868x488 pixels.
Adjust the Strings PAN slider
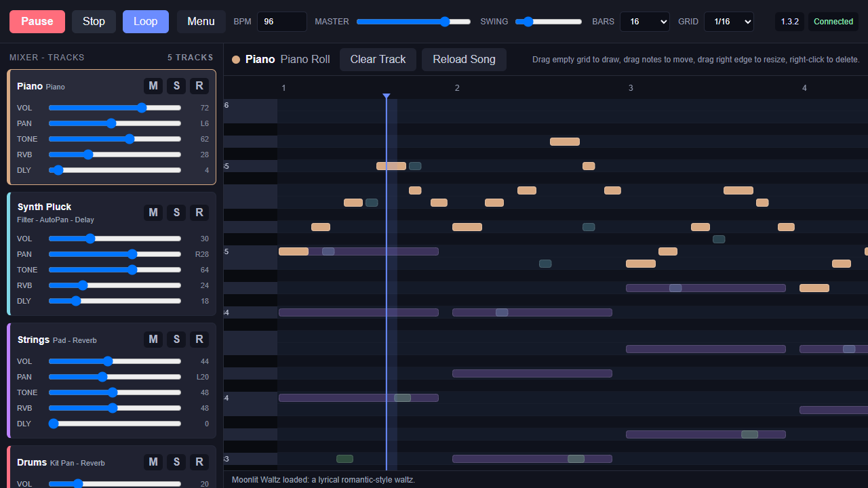coord(115,377)
